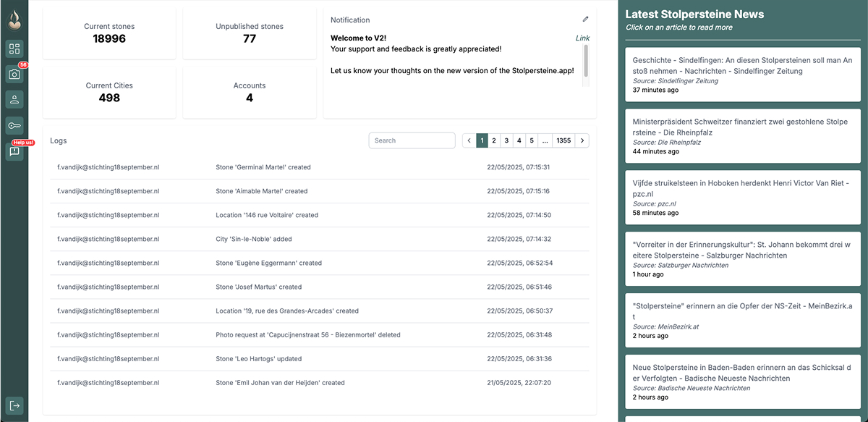Click the notification panel scrollbar
The height and width of the screenshot is (422, 868).
[x=586, y=61]
